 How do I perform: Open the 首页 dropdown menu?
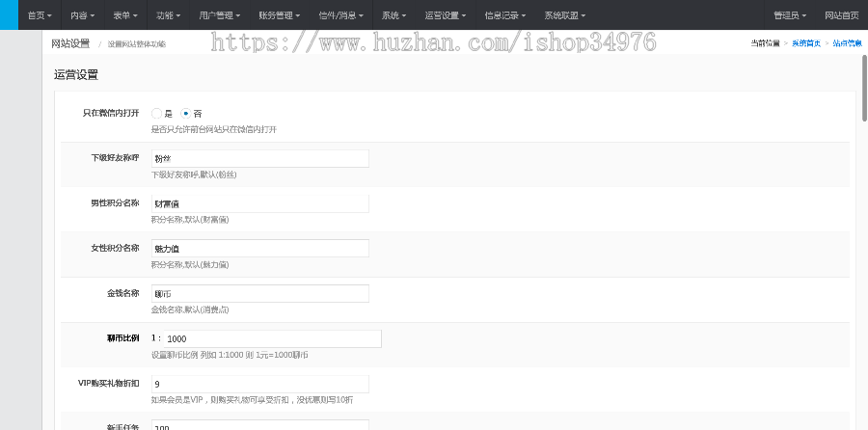pos(40,15)
